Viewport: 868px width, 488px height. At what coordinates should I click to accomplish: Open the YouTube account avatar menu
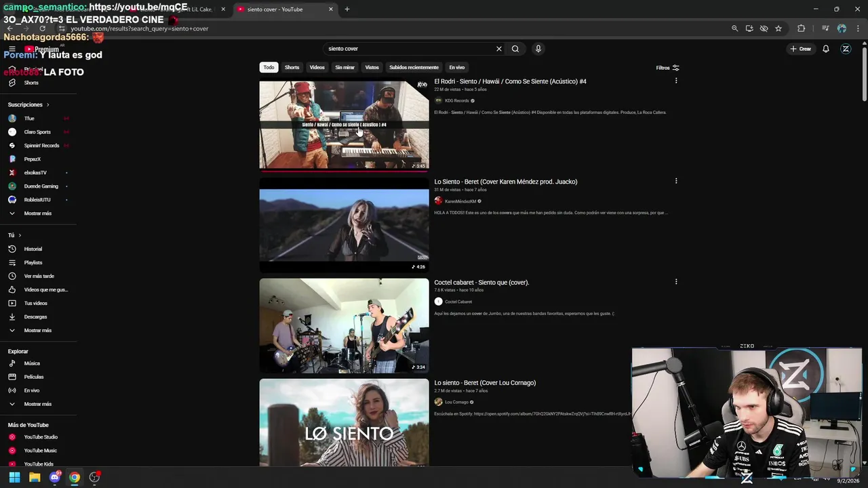846,49
